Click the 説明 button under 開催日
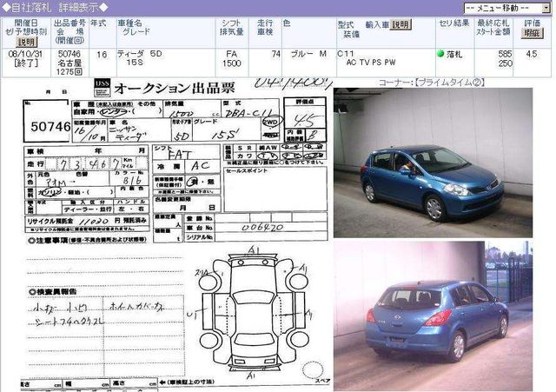The width and height of the screenshot is (556, 392). tap(27, 42)
